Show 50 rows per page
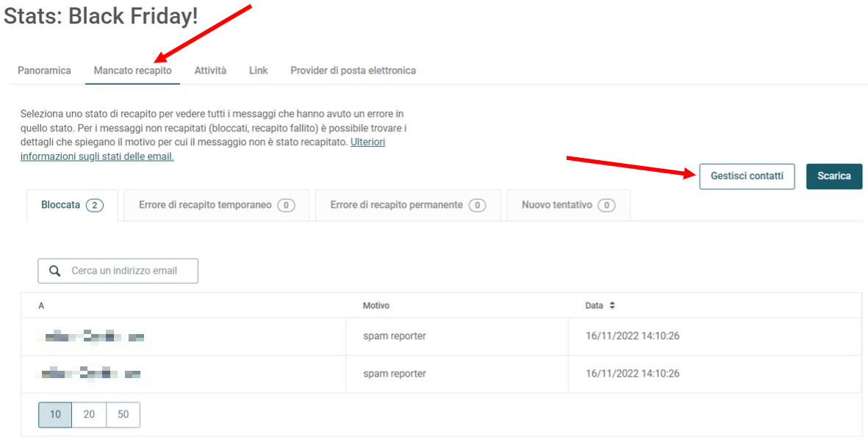The height and width of the screenshot is (442, 868). 123,414
